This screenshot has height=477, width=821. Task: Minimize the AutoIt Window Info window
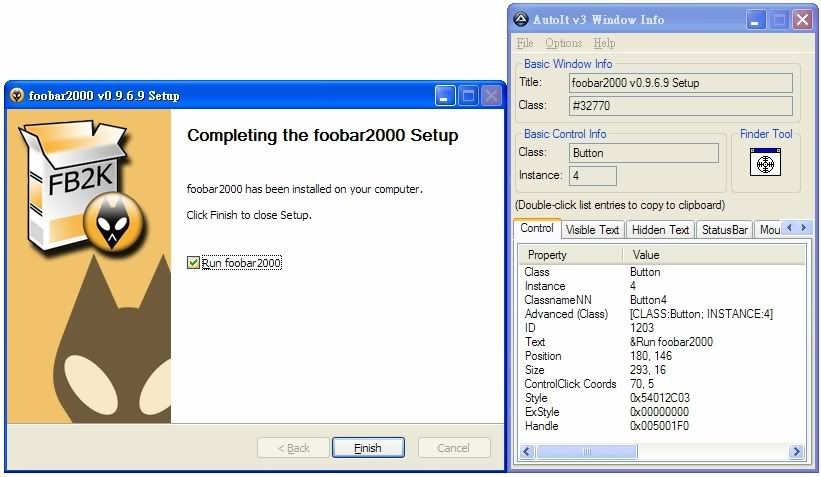point(755,19)
